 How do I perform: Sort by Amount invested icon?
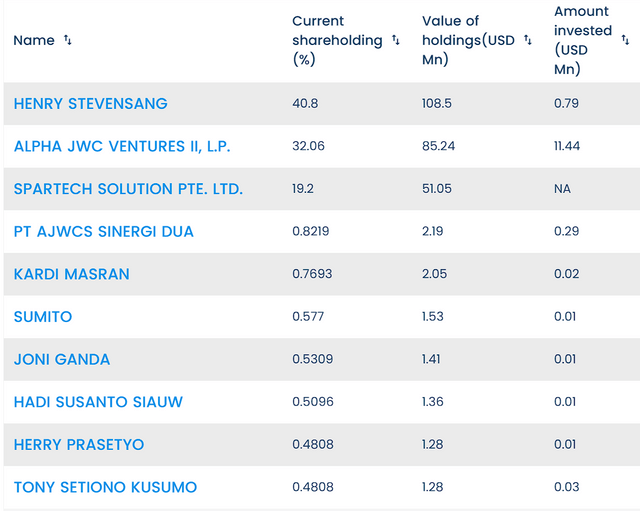click(625, 41)
